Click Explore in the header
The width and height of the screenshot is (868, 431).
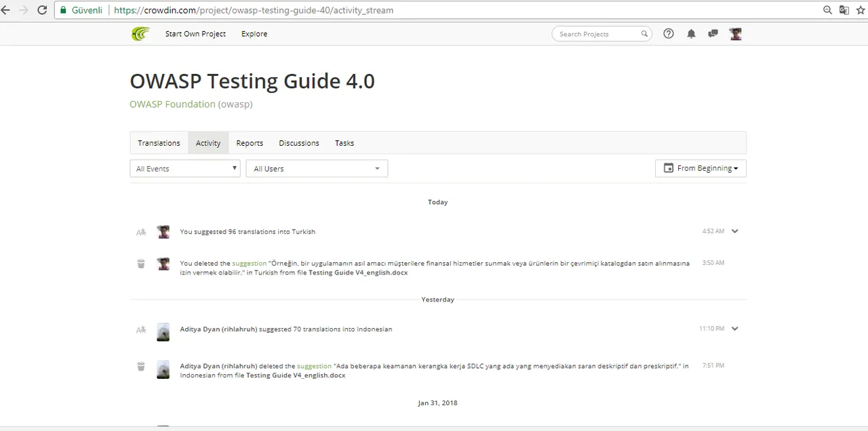coord(254,34)
